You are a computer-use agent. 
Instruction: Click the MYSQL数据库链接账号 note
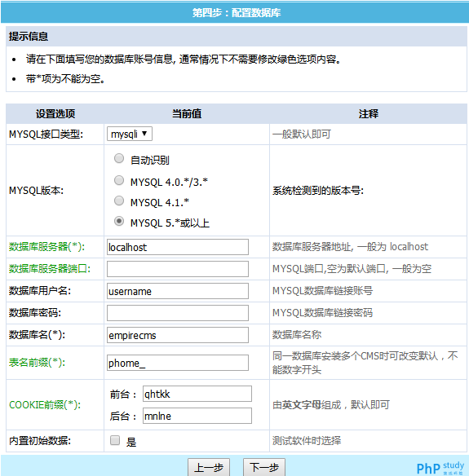coord(322,291)
